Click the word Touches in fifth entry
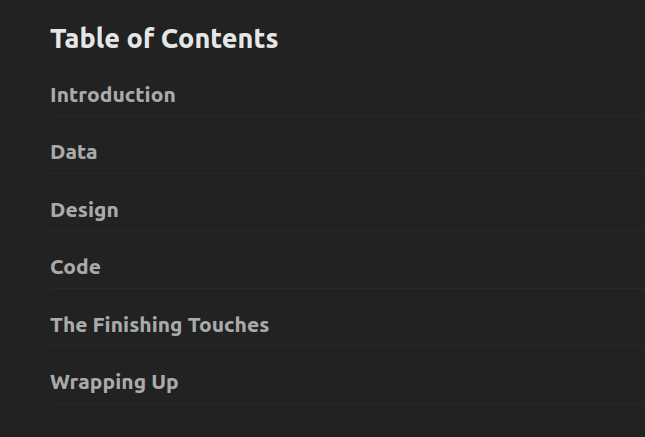 (229, 325)
